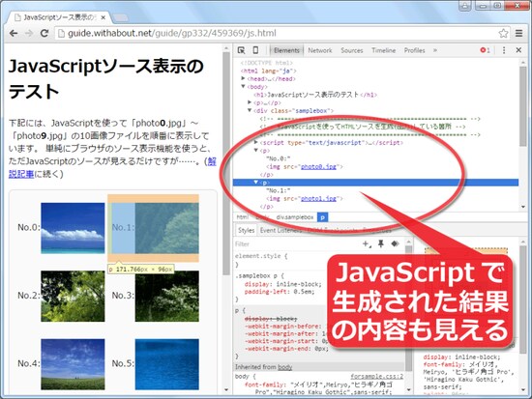Screen dimensions: 532x399
Task: Focus the styles Filter field
Action: point(295,244)
